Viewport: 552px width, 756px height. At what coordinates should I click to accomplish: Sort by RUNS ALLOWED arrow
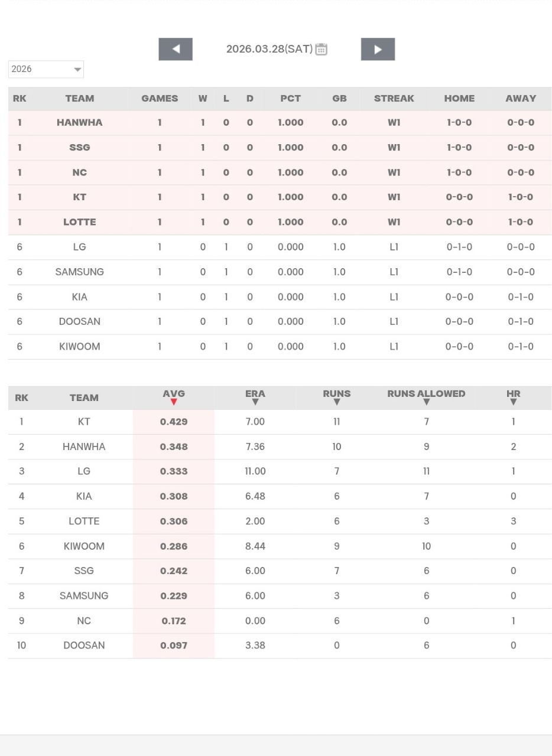pos(426,402)
